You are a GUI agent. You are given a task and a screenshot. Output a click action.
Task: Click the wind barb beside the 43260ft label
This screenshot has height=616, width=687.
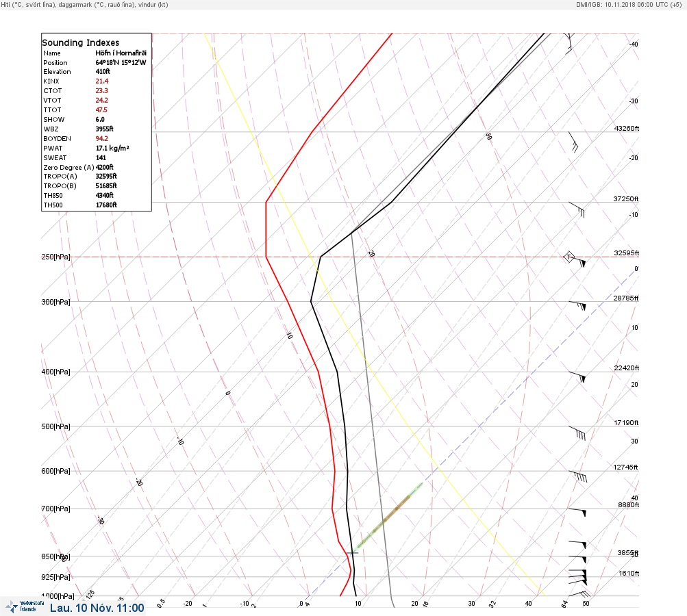[x=573, y=142]
